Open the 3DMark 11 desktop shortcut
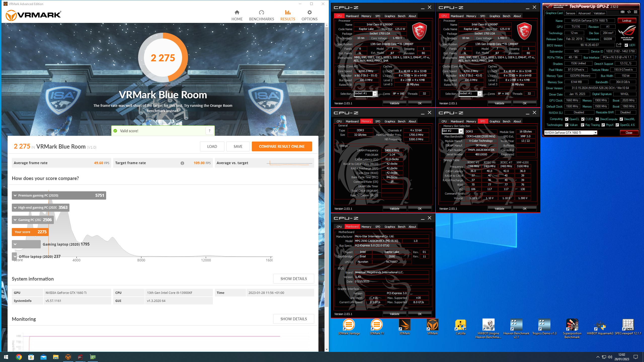This screenshot has height=362, width=644. (x=377, y=327)
